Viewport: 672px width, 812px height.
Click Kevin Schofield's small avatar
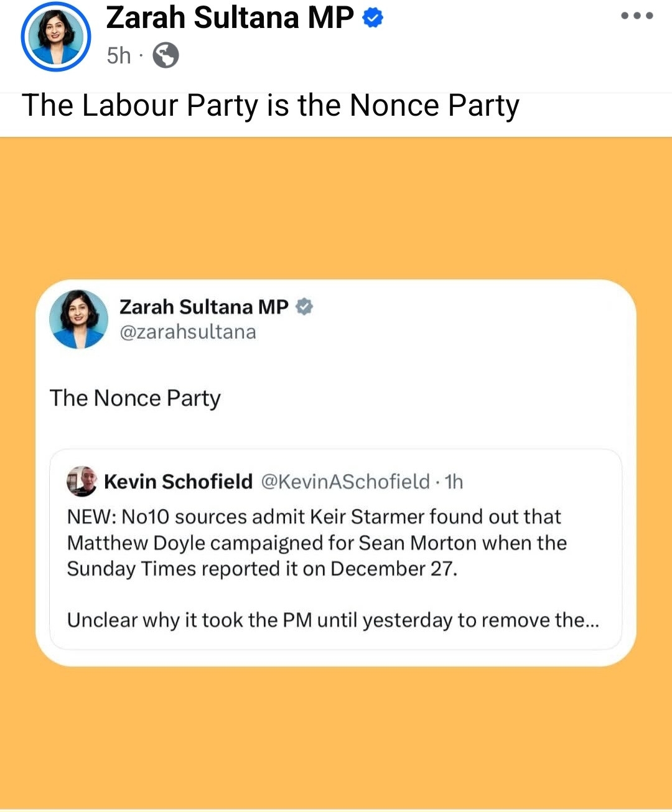coord(82,481)
